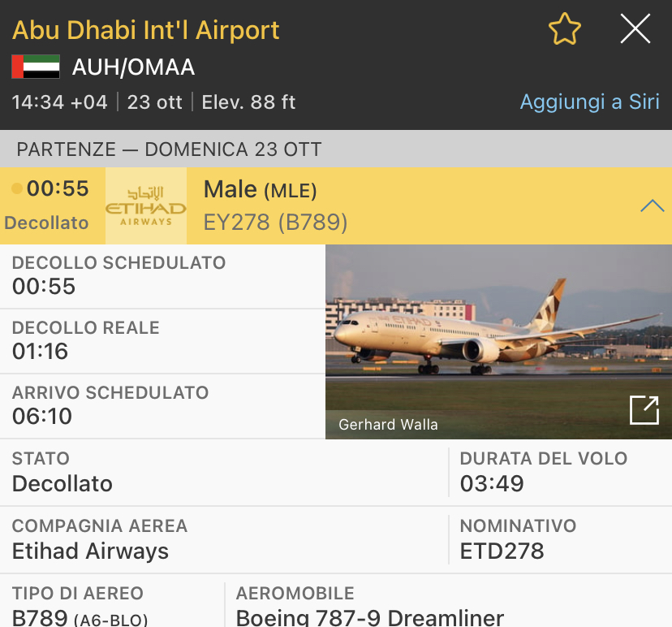
Task: Collapse the EY278 flight details chevron
Action: click(x=652, y=206)
